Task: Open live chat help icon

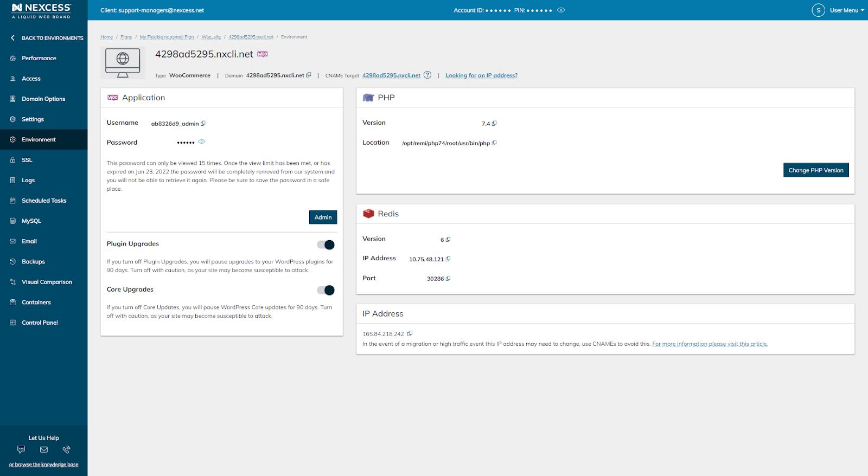Action: tap(21, 449)
